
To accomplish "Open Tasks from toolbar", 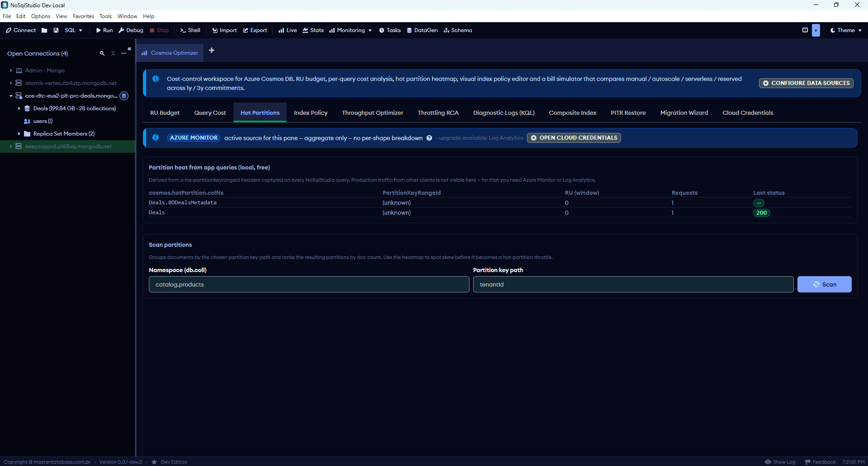I will 390,30.
